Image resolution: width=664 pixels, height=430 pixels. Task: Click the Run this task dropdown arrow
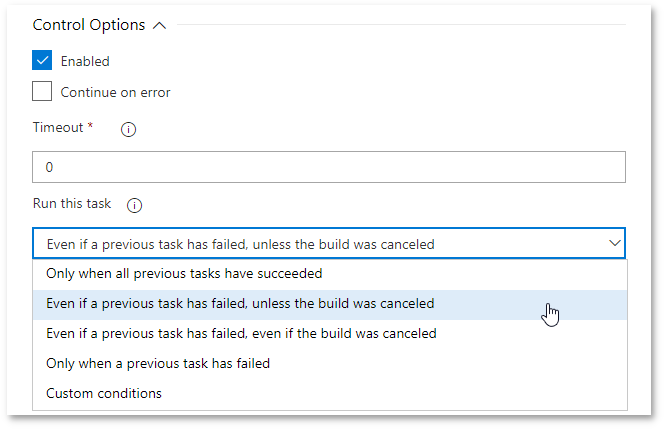coord(614,243)
